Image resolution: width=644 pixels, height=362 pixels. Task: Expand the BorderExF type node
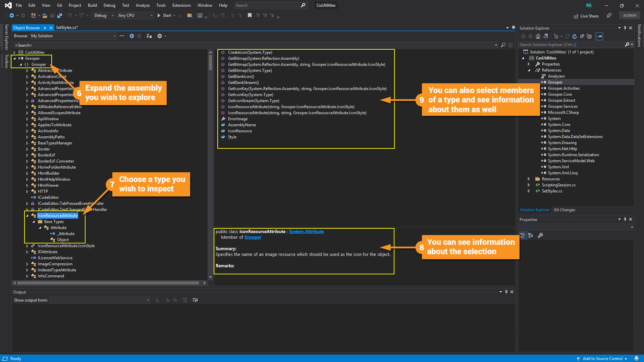(27, 155)
